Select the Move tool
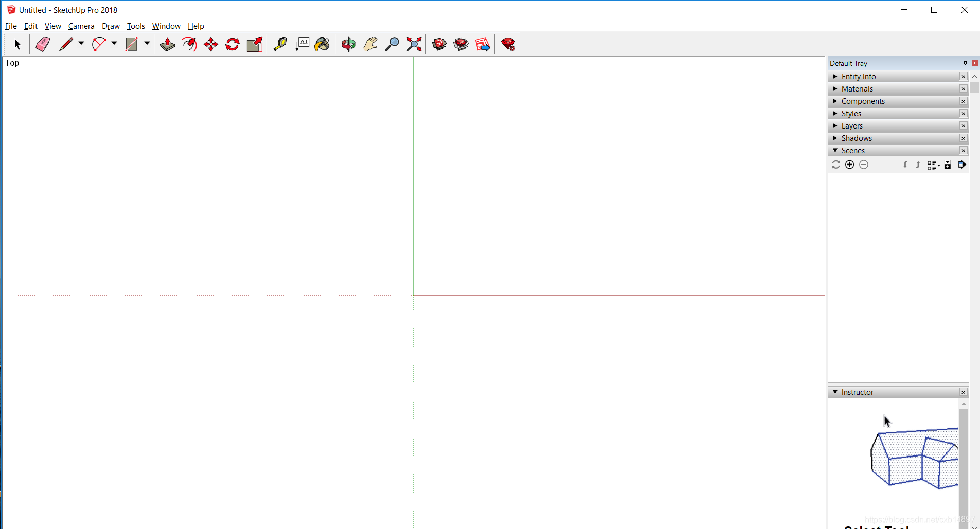The image size is (980, 529). point(211,44)
